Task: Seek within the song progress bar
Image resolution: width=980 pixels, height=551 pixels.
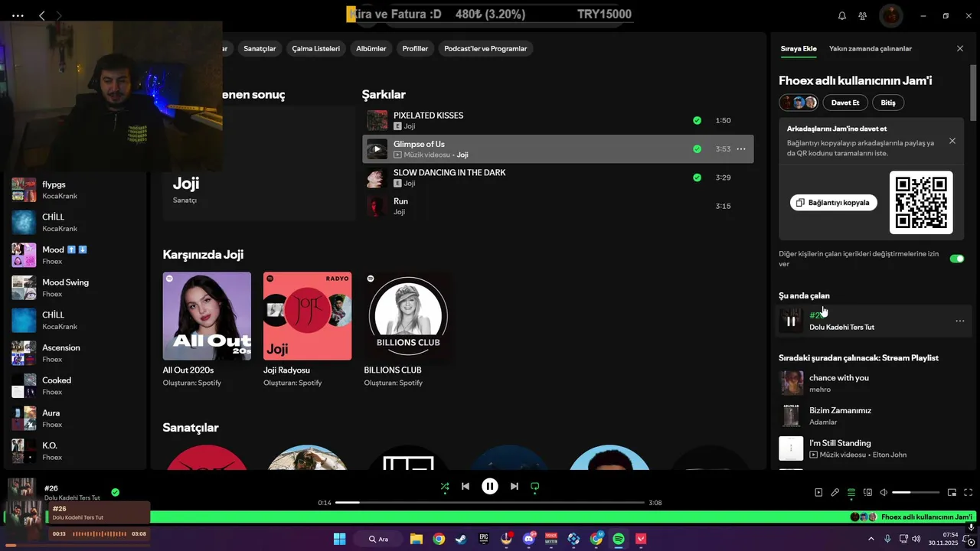Action: point(490,503)
